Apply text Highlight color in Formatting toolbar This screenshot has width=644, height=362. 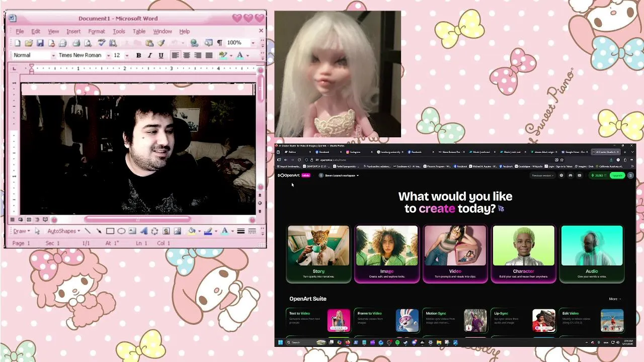pos(223,55)
